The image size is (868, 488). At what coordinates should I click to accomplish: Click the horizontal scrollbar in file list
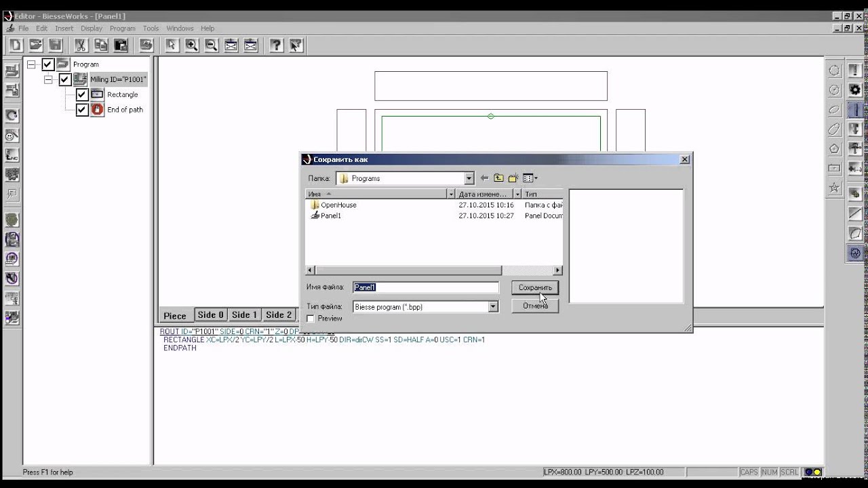coord(408,270)
